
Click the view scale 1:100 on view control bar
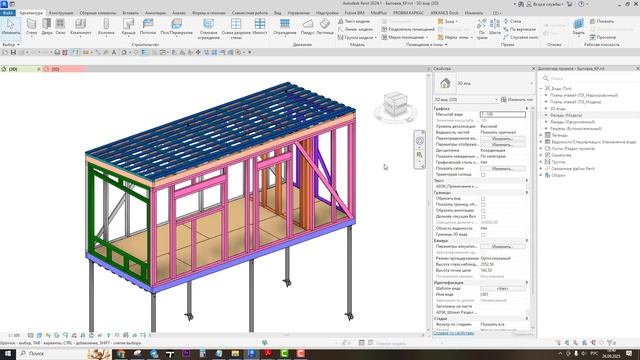pos(13,336)
